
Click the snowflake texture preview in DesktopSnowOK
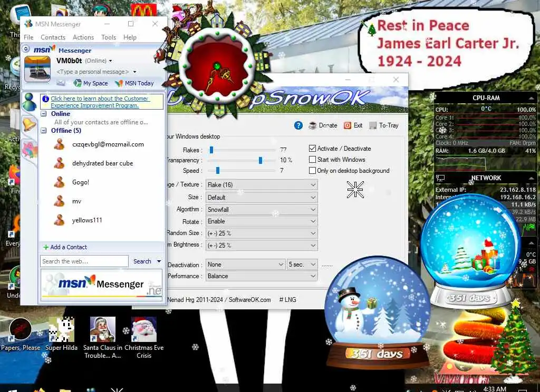(x=355, y=190)
